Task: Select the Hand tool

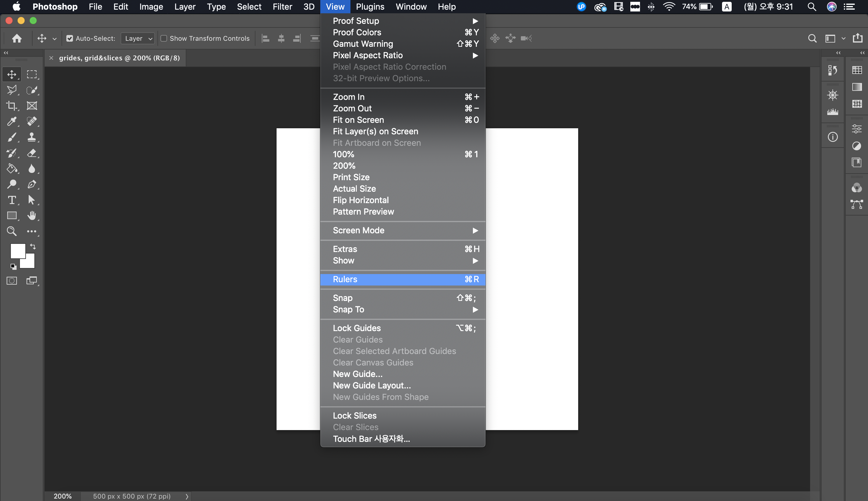Action: pos(32,215)
